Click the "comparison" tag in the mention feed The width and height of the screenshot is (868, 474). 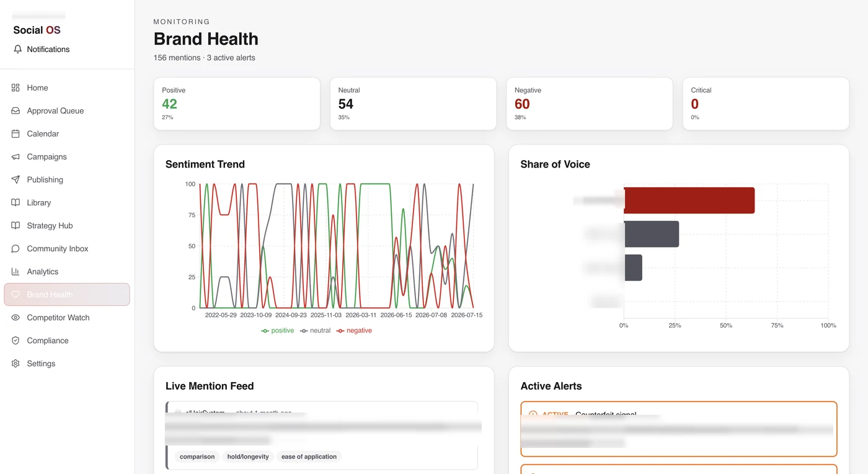pyautogui.click(x=197, y=457)
